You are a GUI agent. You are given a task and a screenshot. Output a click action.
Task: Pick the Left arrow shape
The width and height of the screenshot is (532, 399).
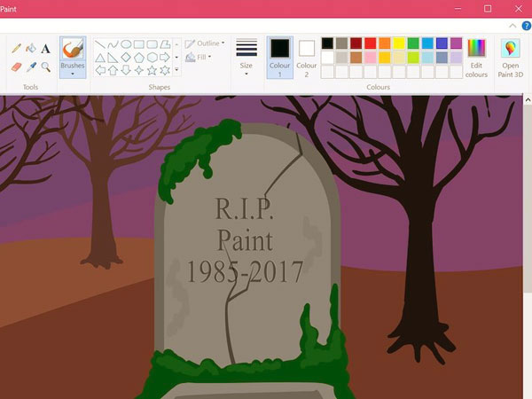click(100, 70)
